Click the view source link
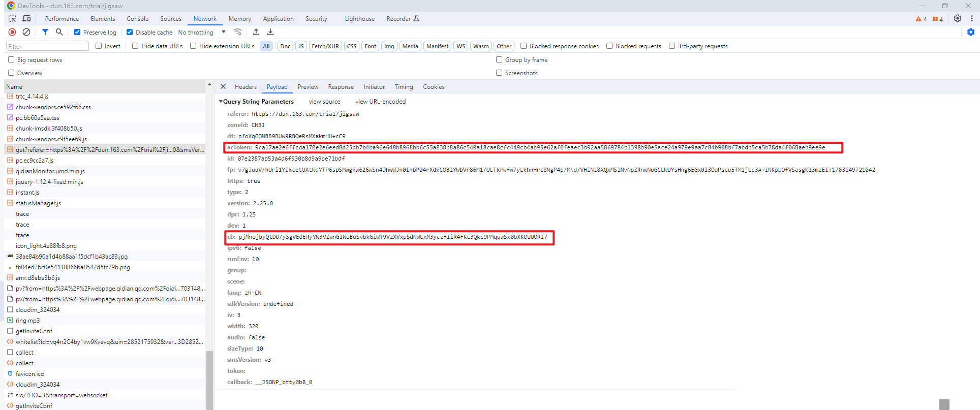 [325, 102]
